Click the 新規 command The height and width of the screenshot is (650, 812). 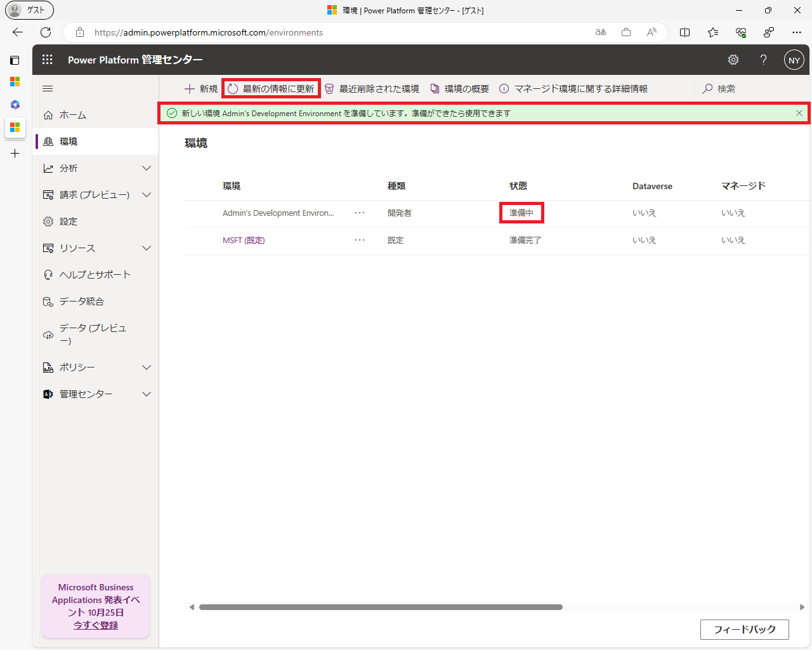pyautogui.click(x=201, y=89)
